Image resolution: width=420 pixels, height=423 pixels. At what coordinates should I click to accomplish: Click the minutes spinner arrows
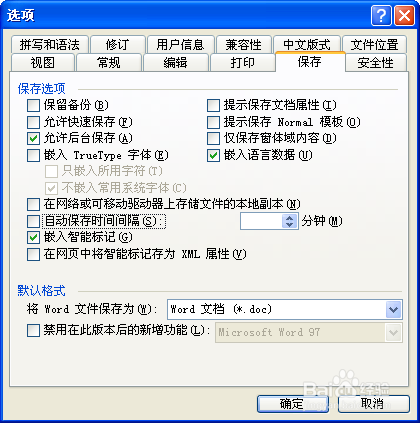(289, 221)
